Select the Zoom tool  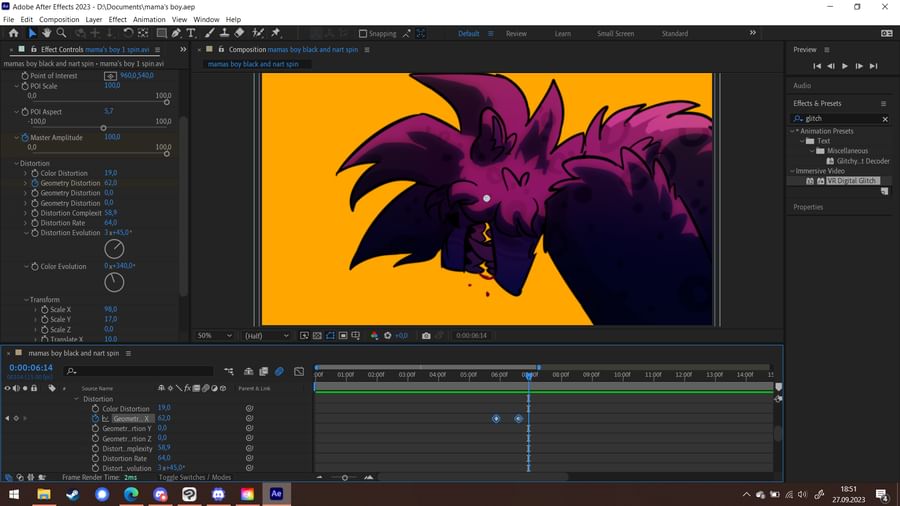tap(61, 33)
